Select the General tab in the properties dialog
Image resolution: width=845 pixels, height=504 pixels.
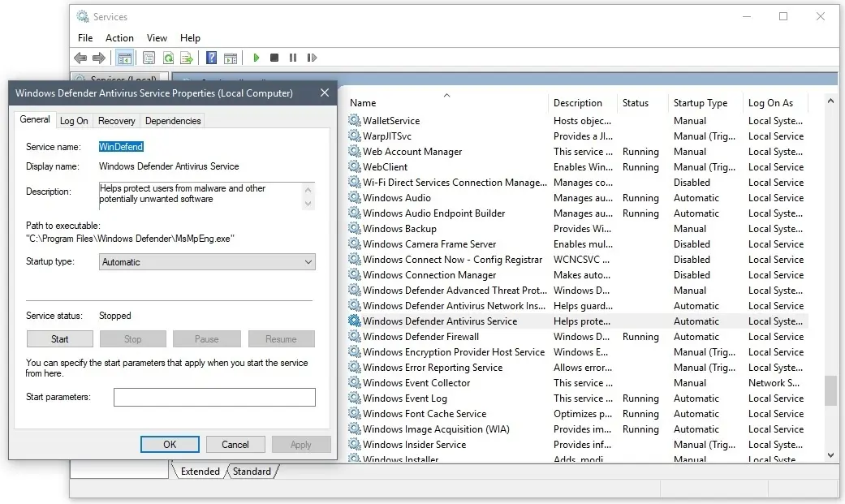point(35,119)
